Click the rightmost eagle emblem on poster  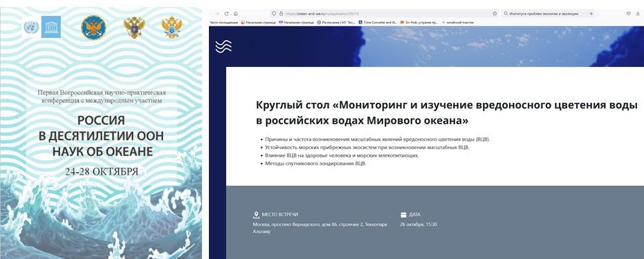click(x=172, y=27)
